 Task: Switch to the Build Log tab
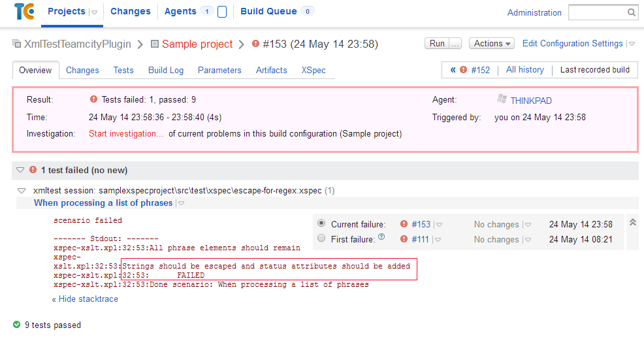[x=166, y=70]
